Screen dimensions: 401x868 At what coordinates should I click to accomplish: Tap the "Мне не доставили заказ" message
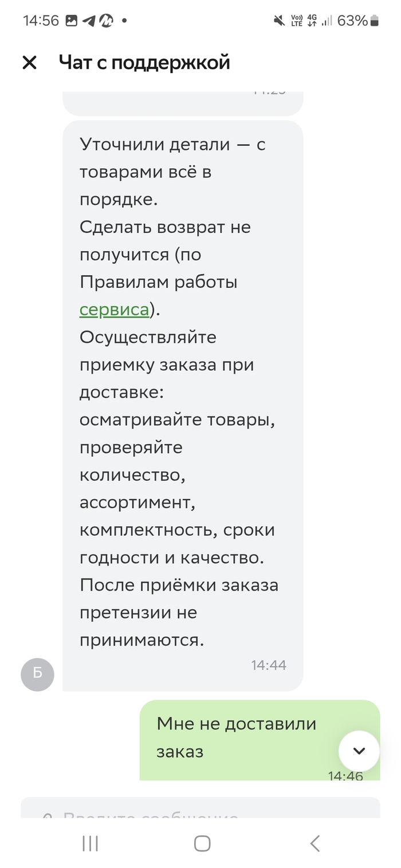click(x=236, y=737)
